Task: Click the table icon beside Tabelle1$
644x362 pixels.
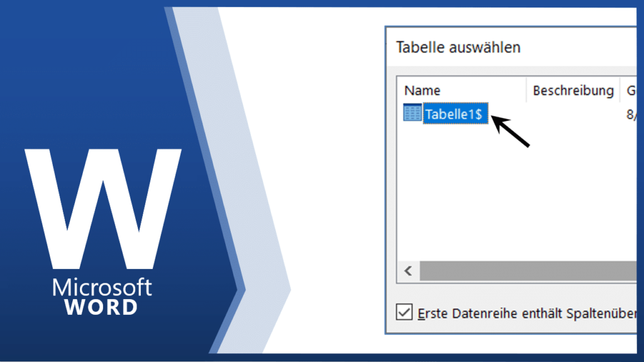Action: (412, 114)
